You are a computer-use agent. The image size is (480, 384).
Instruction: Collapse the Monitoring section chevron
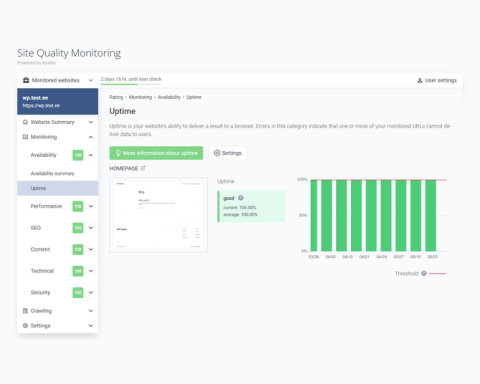click(91, 137)
